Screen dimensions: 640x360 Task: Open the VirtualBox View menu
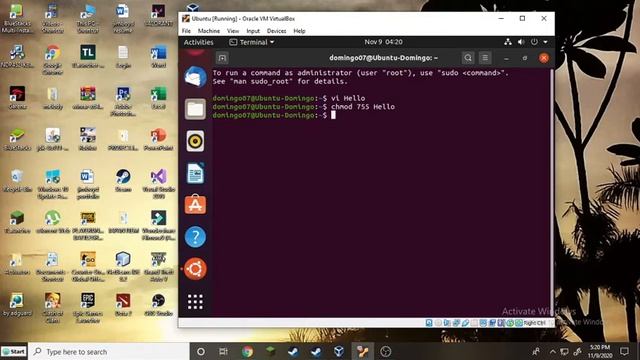click(233, 31)
